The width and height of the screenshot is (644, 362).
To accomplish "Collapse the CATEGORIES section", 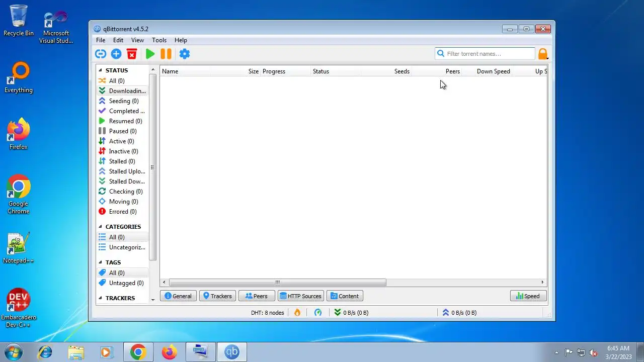I will coord(100,227).
